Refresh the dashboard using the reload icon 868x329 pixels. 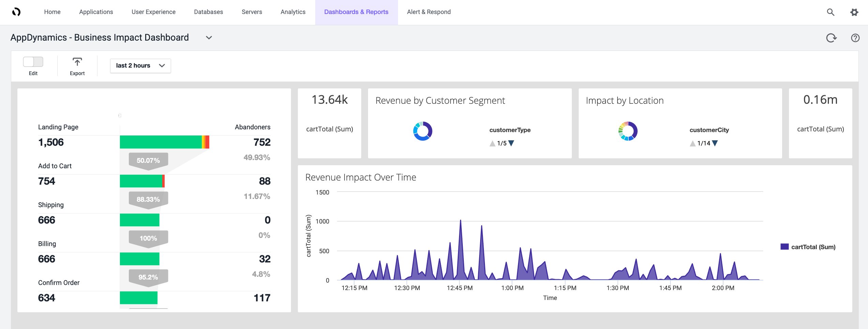click(832, 38)
